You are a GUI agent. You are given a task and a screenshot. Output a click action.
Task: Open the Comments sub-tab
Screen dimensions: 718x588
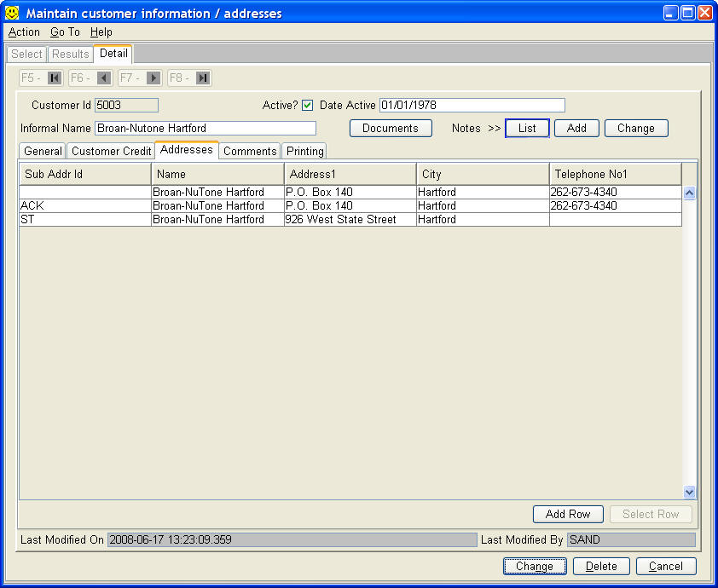[250, 151]
